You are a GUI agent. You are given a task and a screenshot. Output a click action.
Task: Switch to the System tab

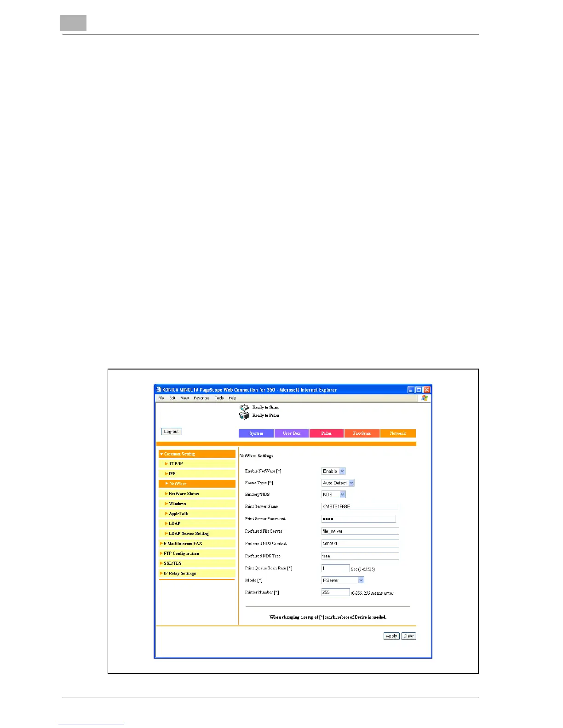[256, 433]
